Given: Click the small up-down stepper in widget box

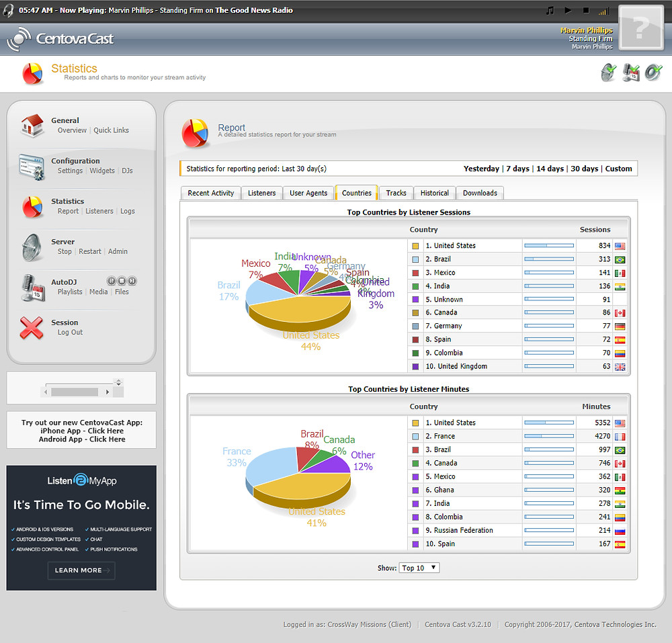Looking at the screenshot, I should pyautogui.click(x=119, y=382).
